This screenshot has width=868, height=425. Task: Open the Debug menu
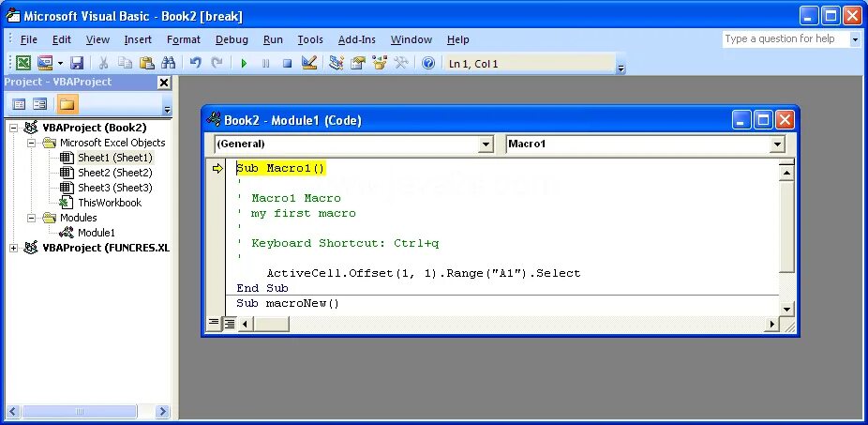coord(232,39)
